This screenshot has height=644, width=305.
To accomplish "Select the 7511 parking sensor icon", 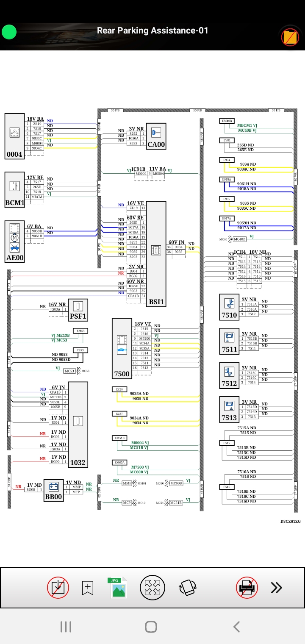I will click(229, 341).
